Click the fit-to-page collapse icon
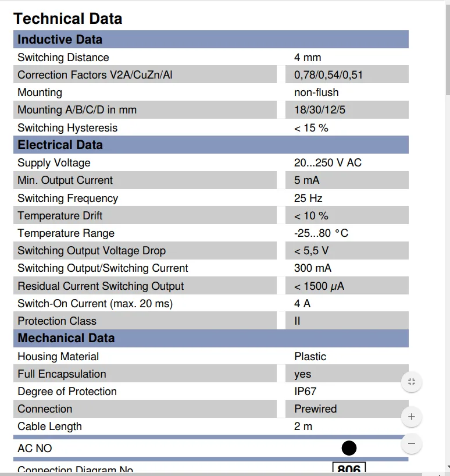The width and height of the screenshot is (450, 476). coord(412,382)
